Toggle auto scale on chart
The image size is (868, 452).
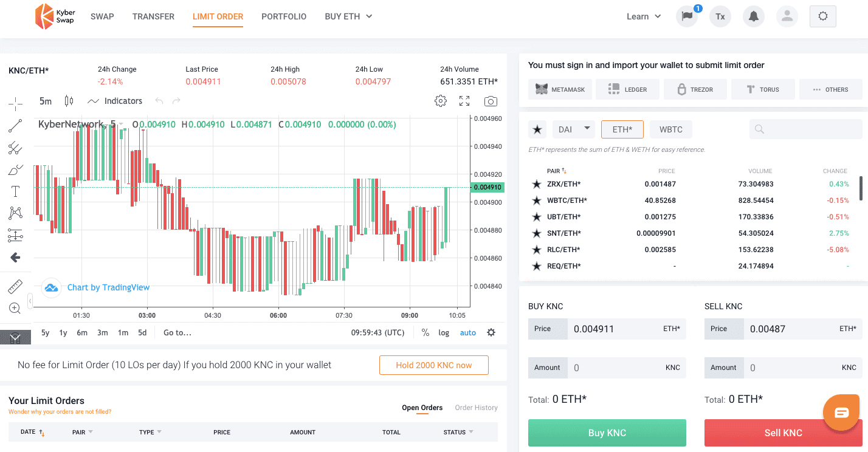point(468,332)
